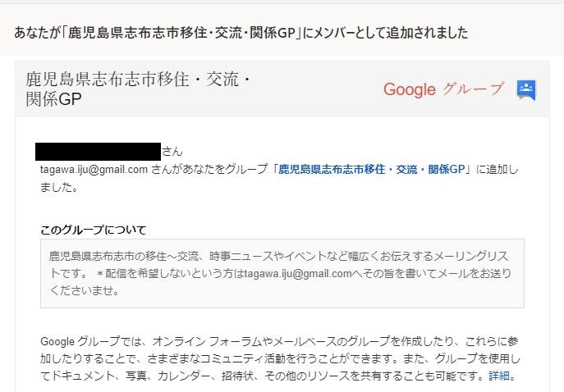The height and width of the screenshot is (392, 564).
Task: Click the red グループ logo text
Action: [473, 89]
